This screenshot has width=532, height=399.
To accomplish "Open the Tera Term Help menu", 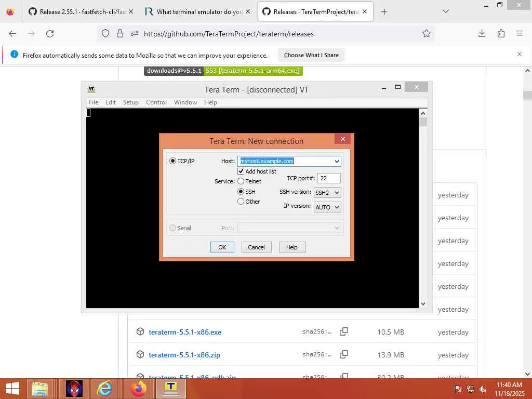I will coord(210,102).
